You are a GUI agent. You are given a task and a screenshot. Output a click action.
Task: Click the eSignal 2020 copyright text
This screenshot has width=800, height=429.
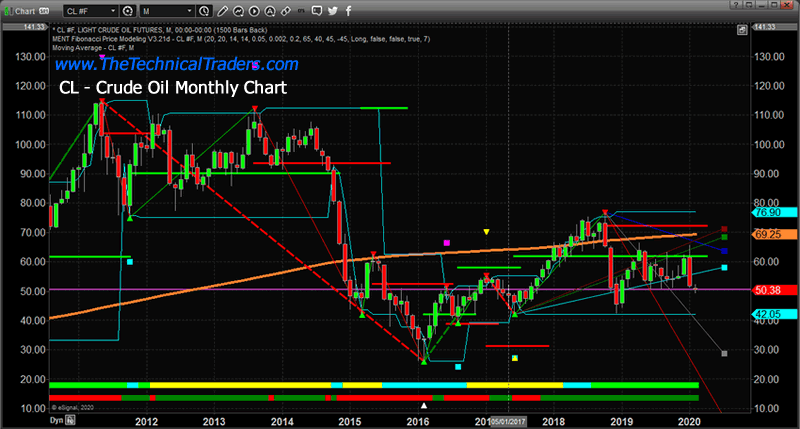tap(72, 408)
